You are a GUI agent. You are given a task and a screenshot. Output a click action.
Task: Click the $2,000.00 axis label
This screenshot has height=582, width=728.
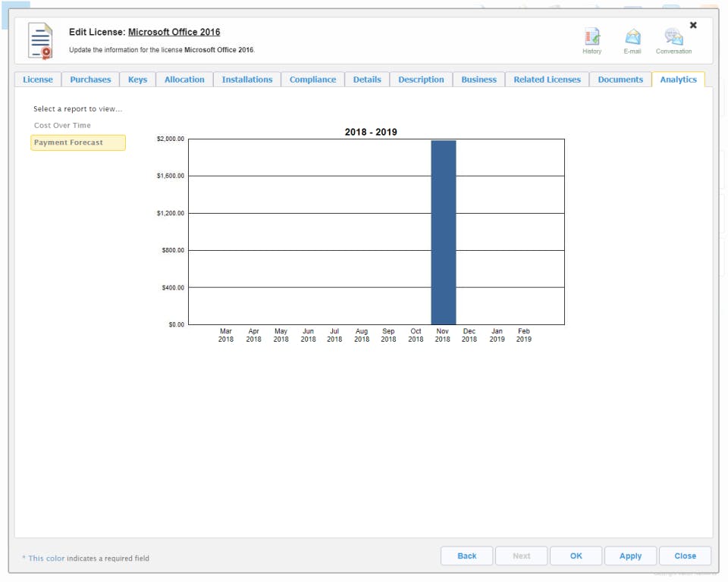click(171, 139)
